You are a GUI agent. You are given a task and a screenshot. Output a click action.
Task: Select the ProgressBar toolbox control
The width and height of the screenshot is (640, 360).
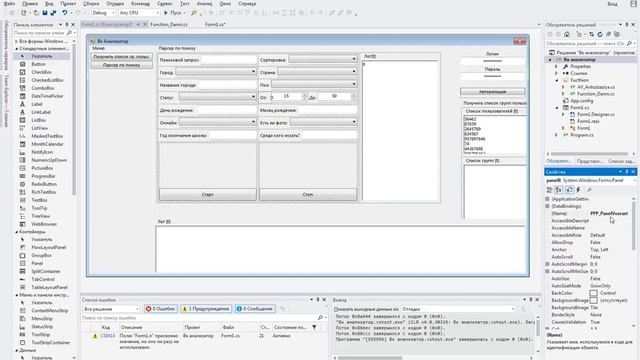43,176
